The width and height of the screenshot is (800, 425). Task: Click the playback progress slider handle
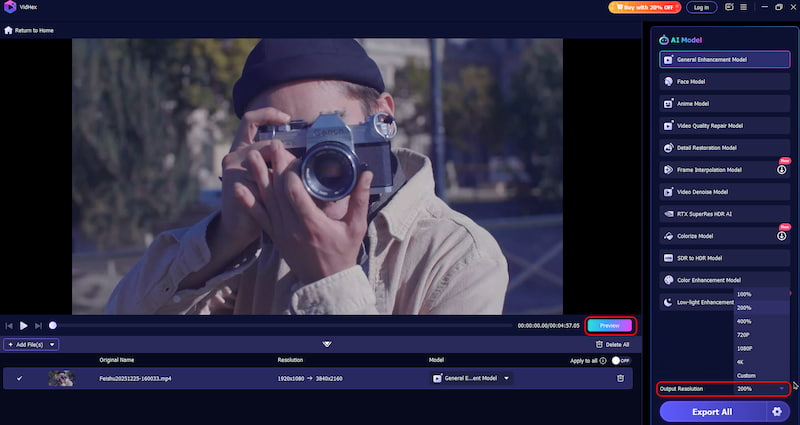click(x=53, y=325)
